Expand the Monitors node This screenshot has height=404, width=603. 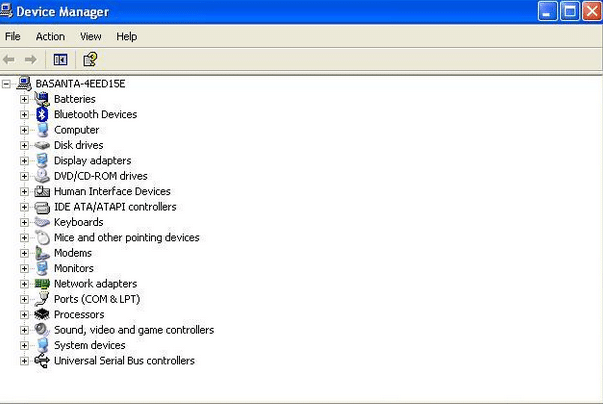pos(24,268)
